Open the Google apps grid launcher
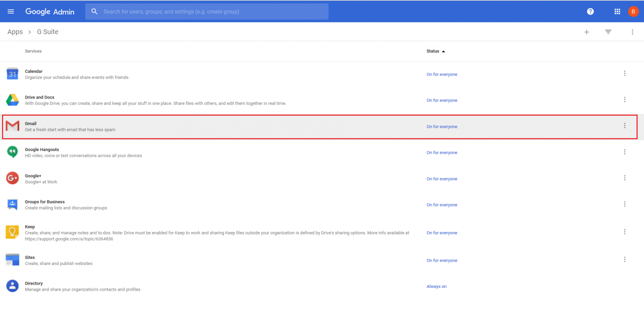Image resolution: width=644 pixels, height=327 pixels. 617,12
